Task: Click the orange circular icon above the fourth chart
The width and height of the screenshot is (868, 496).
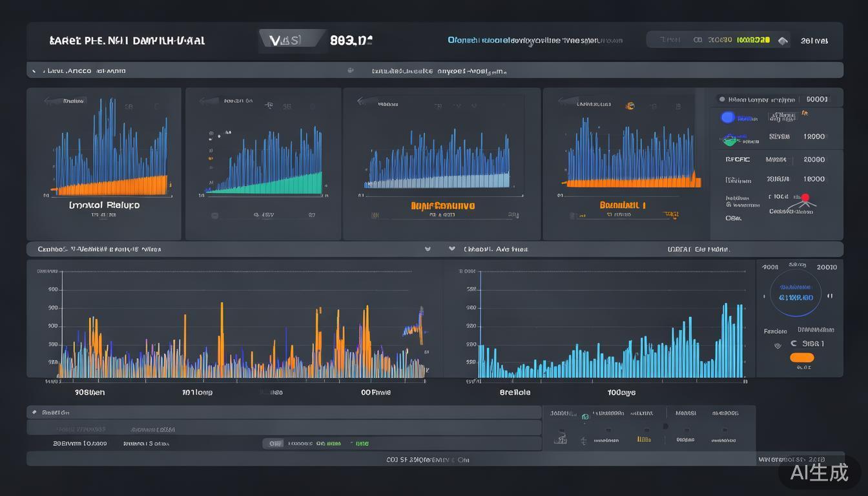Action: click(x=630, y=106)
